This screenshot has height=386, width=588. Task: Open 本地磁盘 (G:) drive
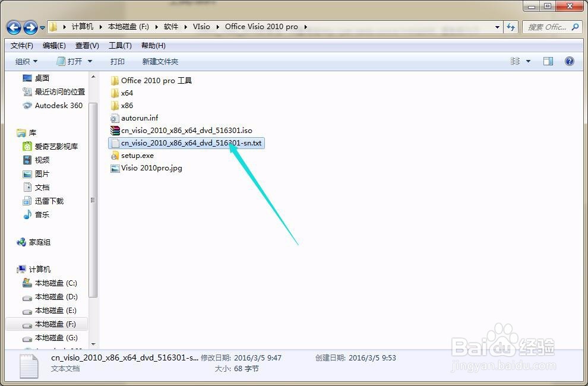[x=50, y=338]
